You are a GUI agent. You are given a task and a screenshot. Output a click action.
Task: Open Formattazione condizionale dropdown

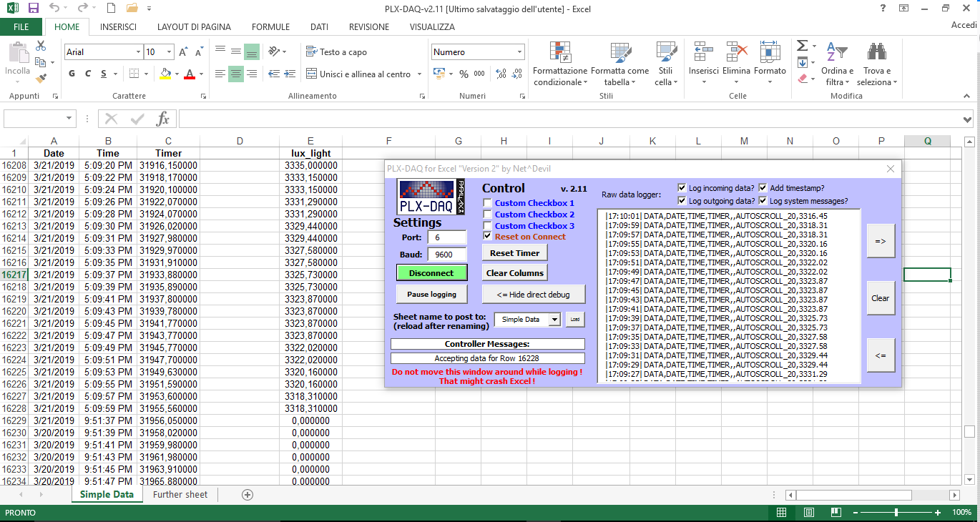click(x=560, y=64)
